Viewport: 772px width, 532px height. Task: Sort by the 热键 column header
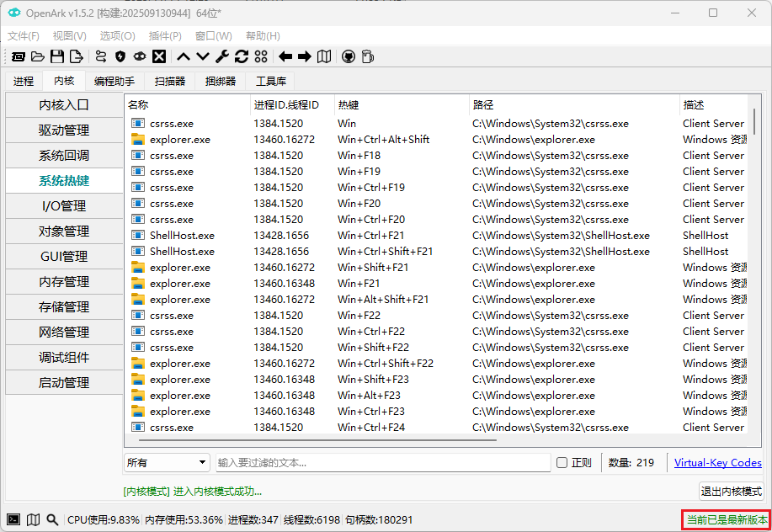pyautogui.click(x=402, y=105)
